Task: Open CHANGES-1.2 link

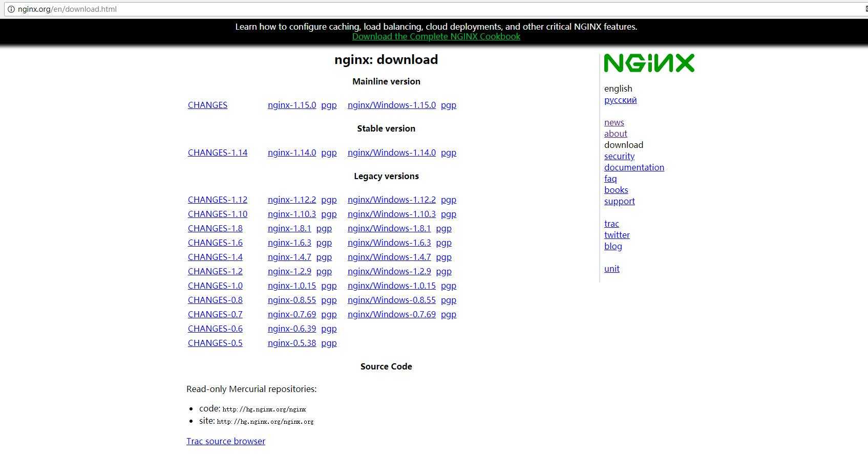Action: [x=215, y=271]
